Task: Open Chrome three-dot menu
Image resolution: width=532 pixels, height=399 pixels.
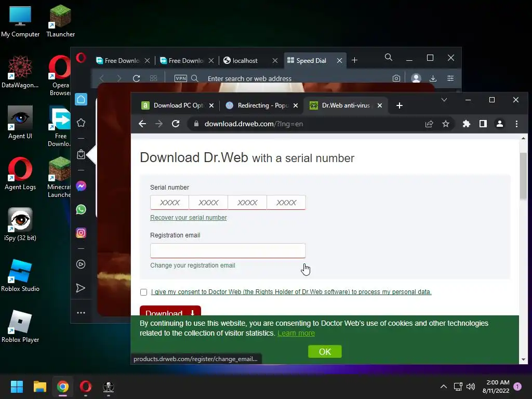Action: point(516,124)
